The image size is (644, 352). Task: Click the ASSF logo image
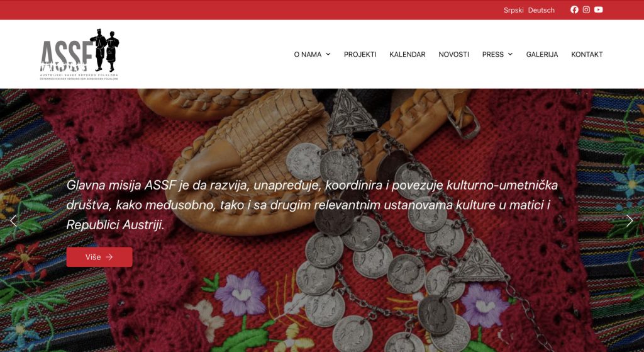(x=80, y=54)
